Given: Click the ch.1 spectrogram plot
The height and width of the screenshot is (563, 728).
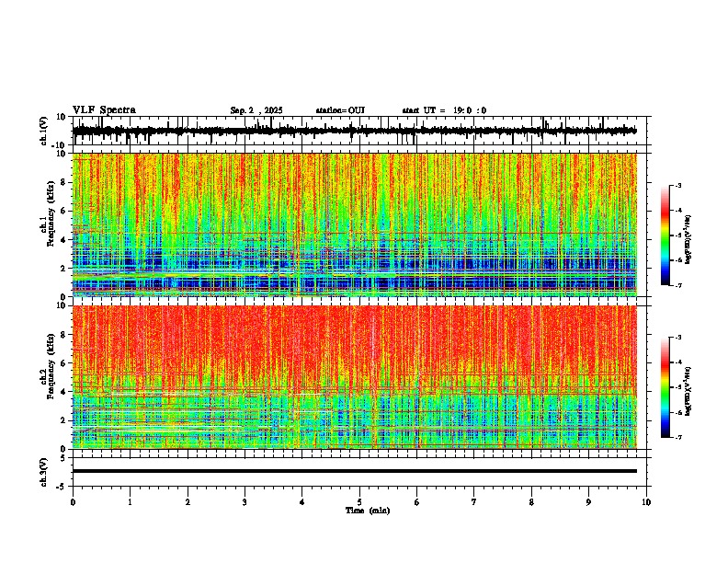Looking at the screenshot, I should 355,224.
